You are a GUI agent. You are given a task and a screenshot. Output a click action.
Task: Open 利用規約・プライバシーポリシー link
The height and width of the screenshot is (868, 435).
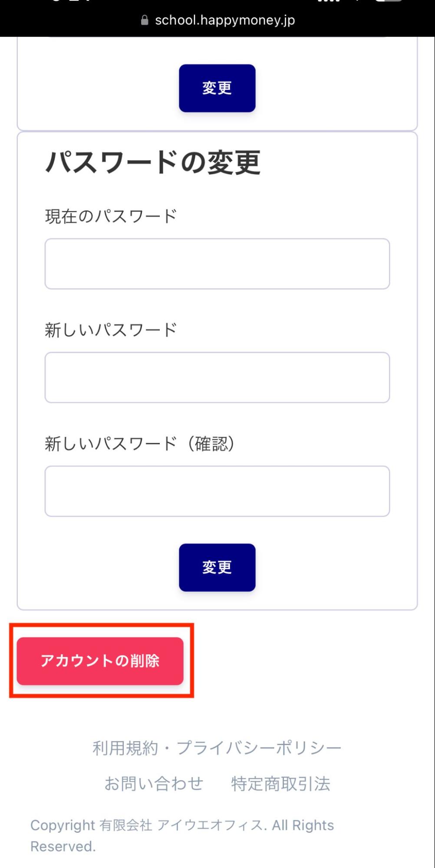click(x=217, y=748)
